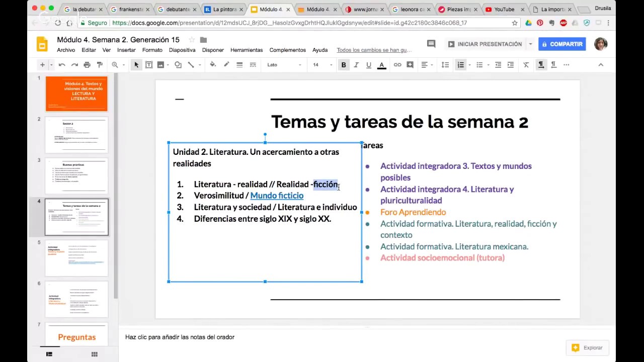Choose the select cursor tool
This screenshot has width=644, height=362.
136,65
